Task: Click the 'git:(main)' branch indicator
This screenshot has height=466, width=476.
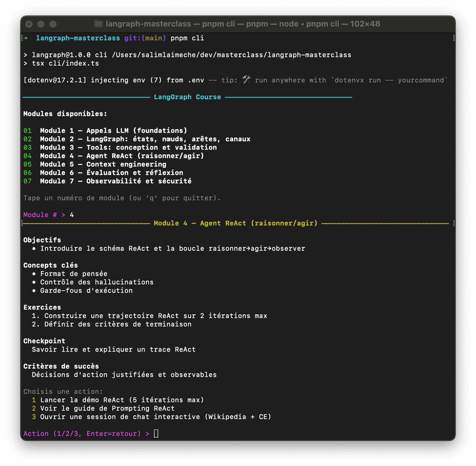Action: (x=145, y=38)
